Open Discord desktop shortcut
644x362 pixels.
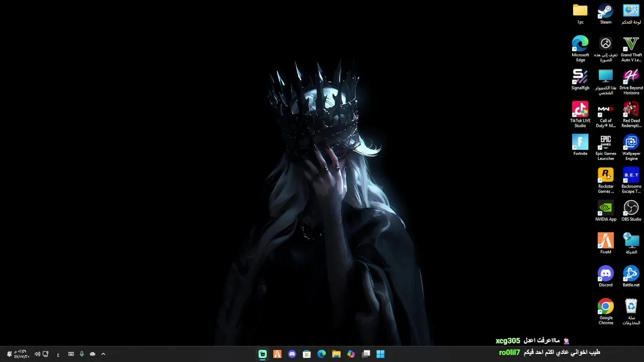606,277
